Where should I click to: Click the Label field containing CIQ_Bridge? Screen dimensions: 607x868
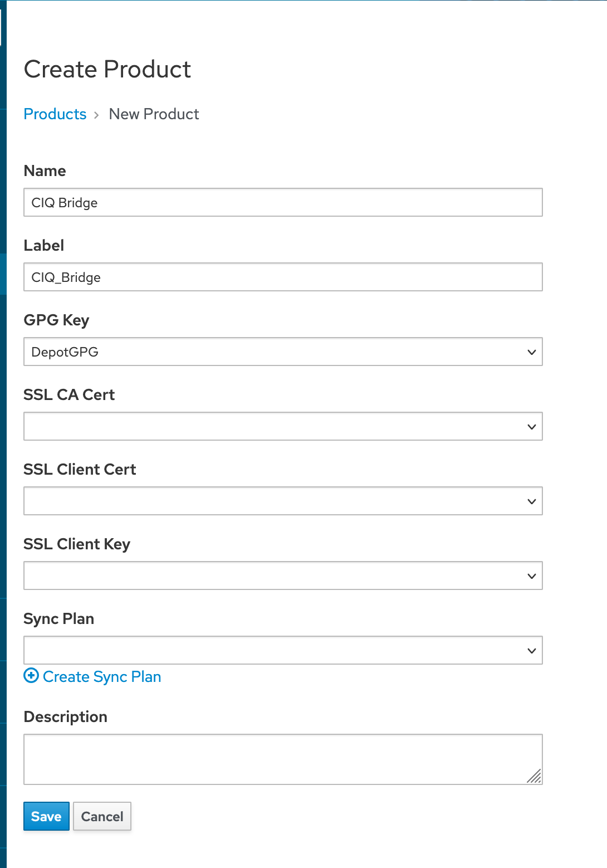click(283, 277)
